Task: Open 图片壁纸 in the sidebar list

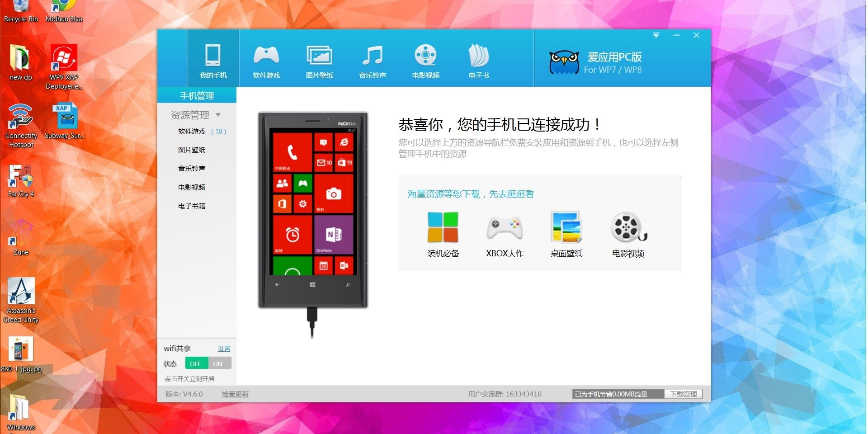Action: (x=192, y=150)
